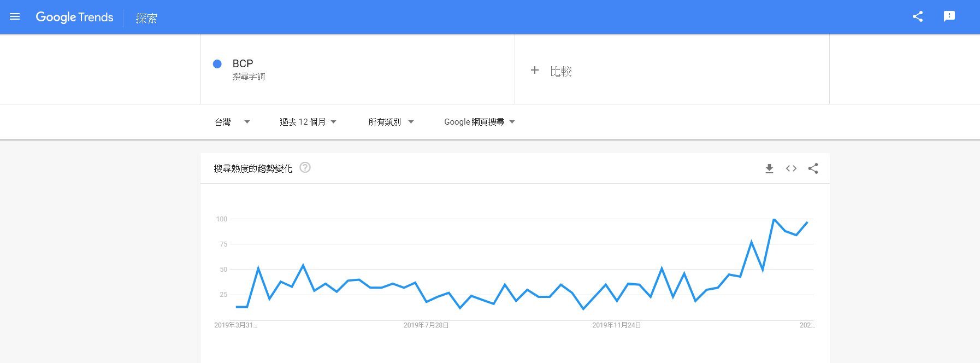Send feedback via the feedback icon
The image size is (980, 363).
point(949,16)
